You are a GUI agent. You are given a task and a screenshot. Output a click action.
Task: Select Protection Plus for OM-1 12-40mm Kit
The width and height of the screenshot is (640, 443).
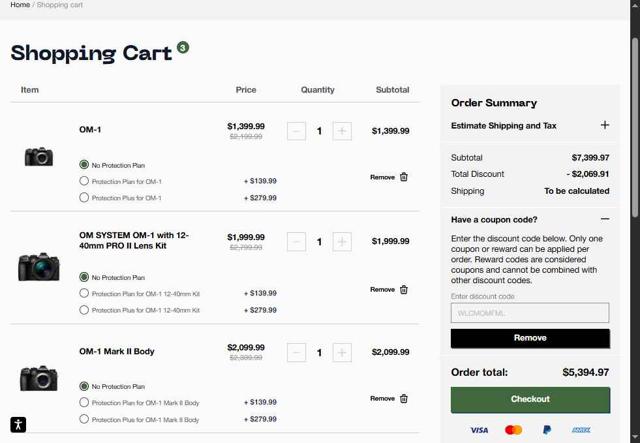(x=84, y=310)
